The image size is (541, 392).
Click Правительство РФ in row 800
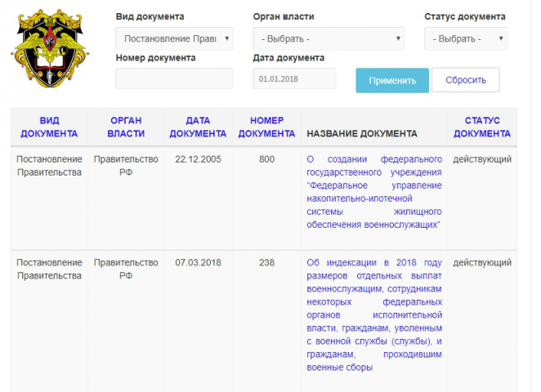pyautogui.click(x=126, y=166)
